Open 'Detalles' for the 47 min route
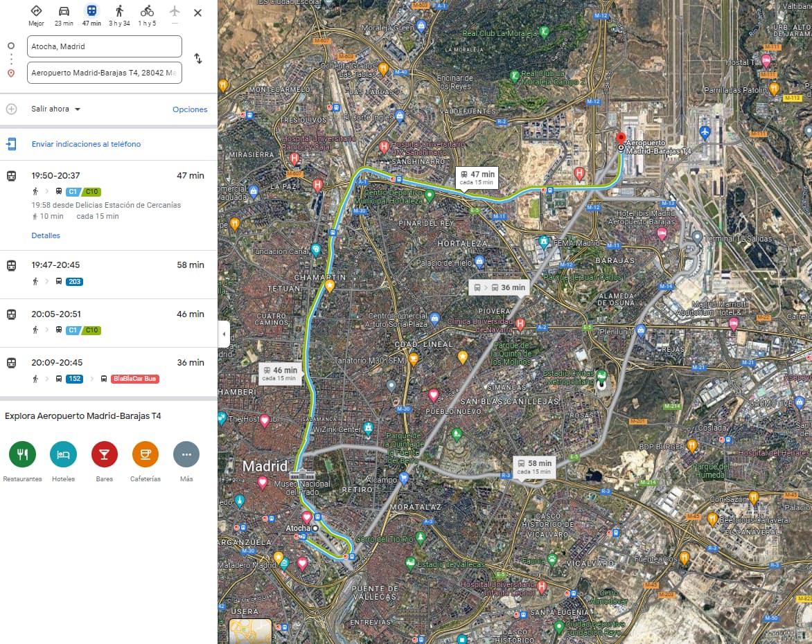The height and width of the screenshot is (644, 812). pyautogui.click(x=46, y=235)
